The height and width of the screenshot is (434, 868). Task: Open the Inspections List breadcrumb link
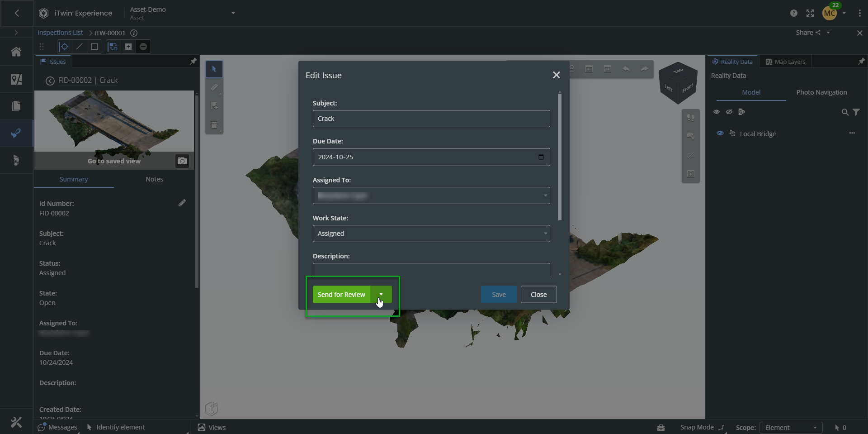[60, 33]
